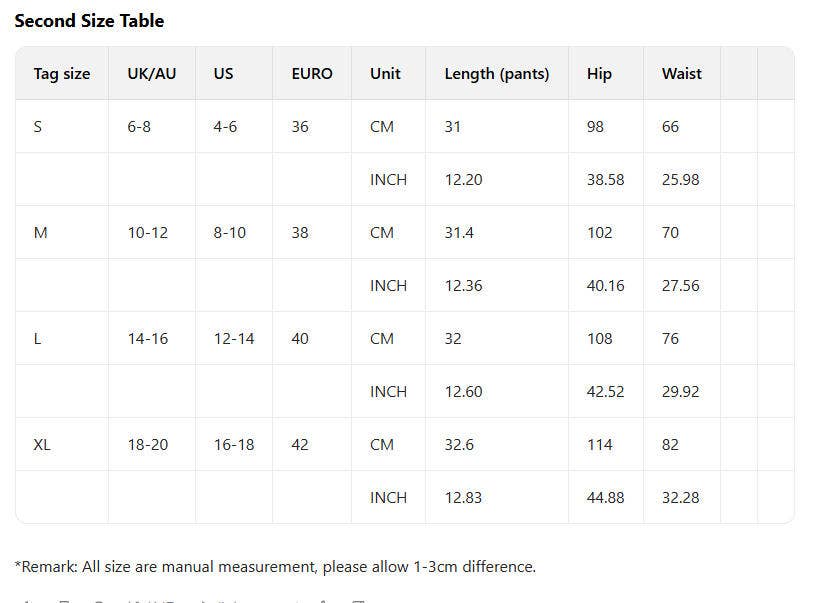
Task: Click the 'Second Size Table' heading
Action: (x=89, y=21)
